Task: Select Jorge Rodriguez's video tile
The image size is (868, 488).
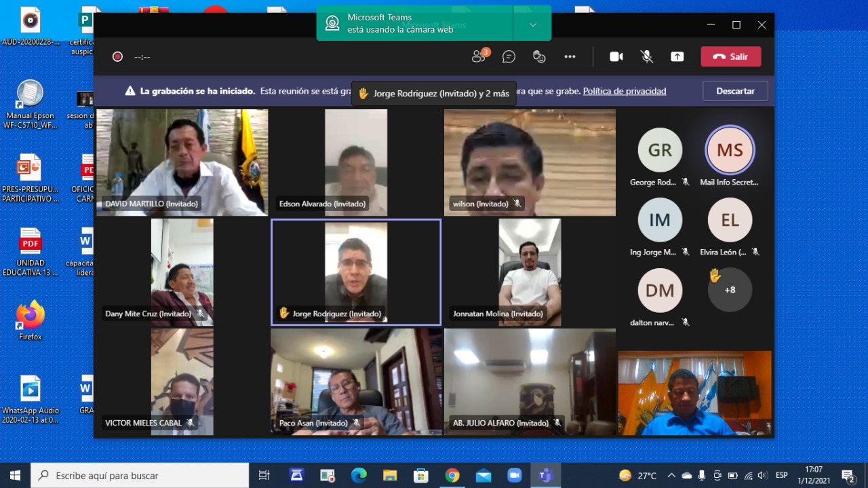Action: point(356,271)
